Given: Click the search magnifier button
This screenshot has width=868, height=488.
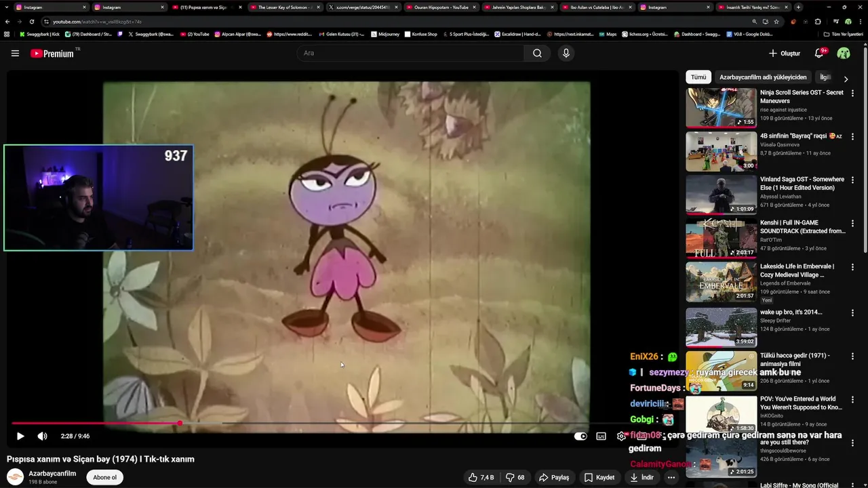Looking at the screenshot, I should coord(537,53).
